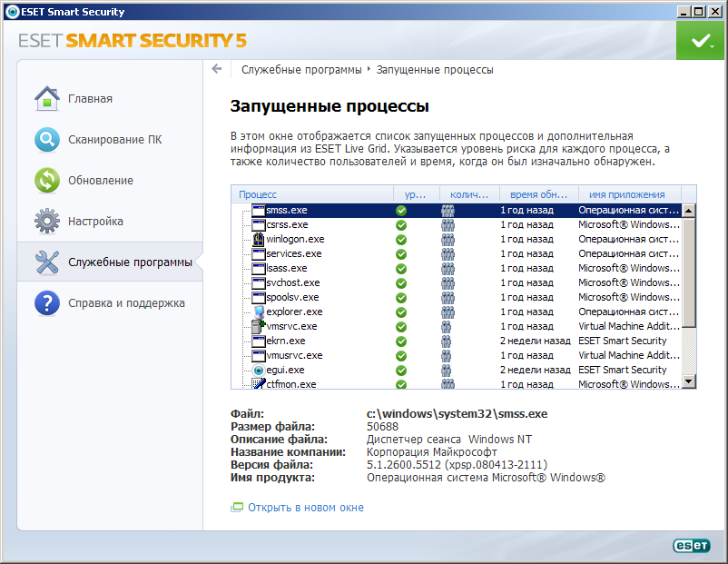
Task: Click the green risk-level check for csrss.exe
Action: pos(401,225)
